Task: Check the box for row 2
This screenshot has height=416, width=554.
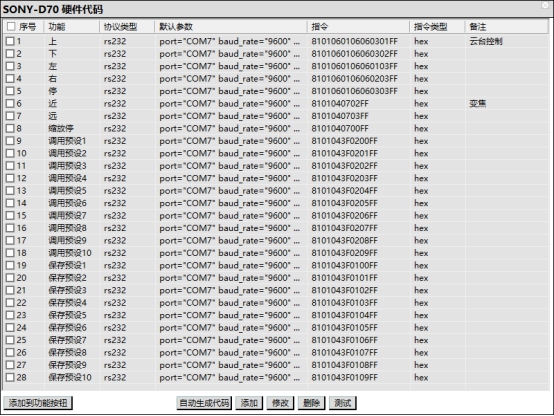Action: tap(10, 54)
